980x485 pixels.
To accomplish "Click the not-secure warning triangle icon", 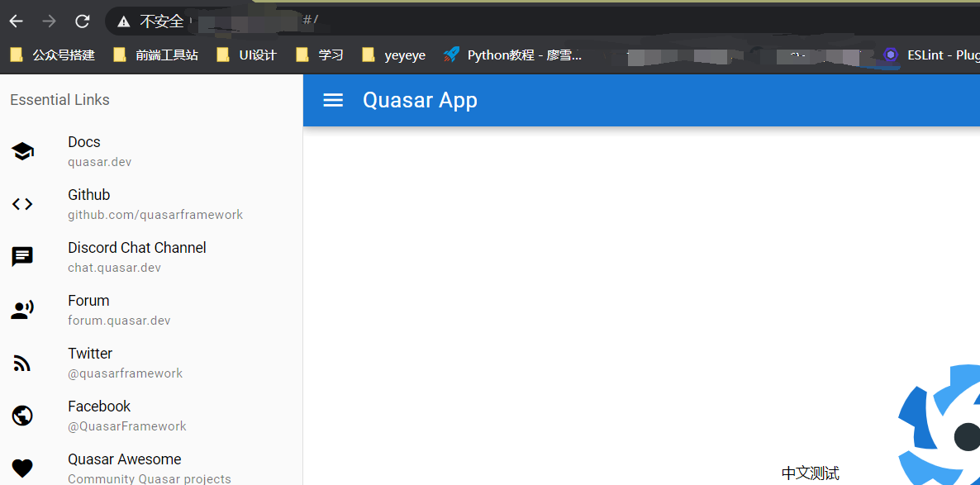I will click(124, 21).
